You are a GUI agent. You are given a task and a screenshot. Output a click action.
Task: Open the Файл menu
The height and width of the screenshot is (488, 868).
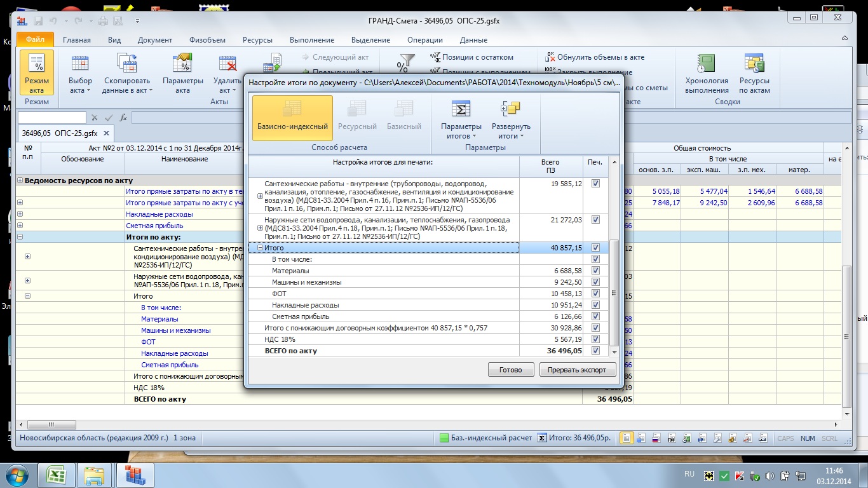tap(35, 40)
